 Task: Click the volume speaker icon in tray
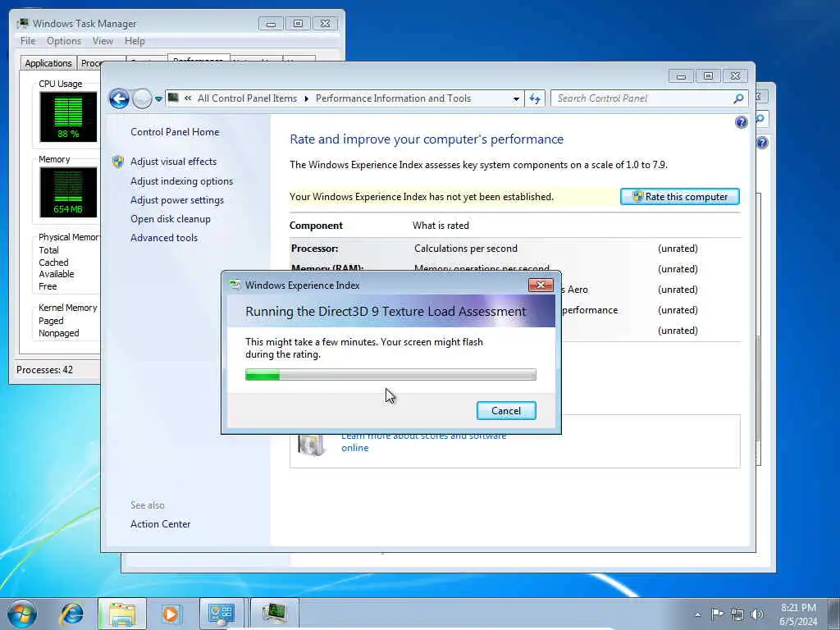click(x=757, y=614)
